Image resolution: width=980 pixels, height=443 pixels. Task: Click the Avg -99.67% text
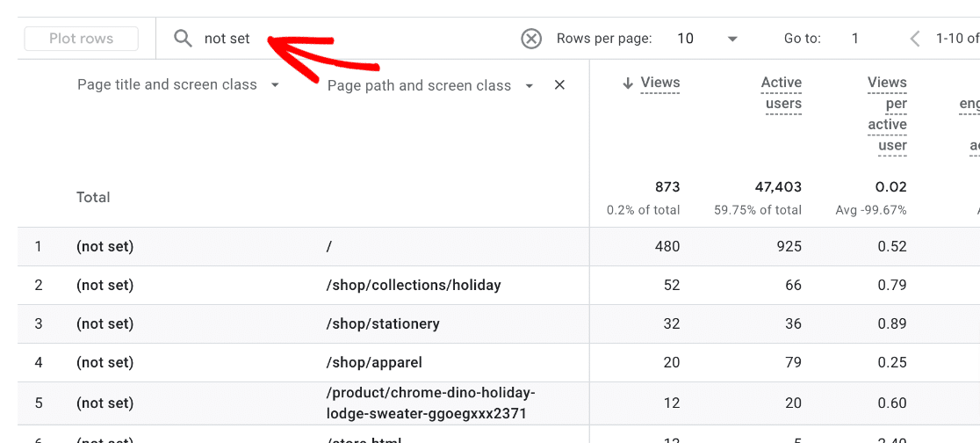point(870,210)
